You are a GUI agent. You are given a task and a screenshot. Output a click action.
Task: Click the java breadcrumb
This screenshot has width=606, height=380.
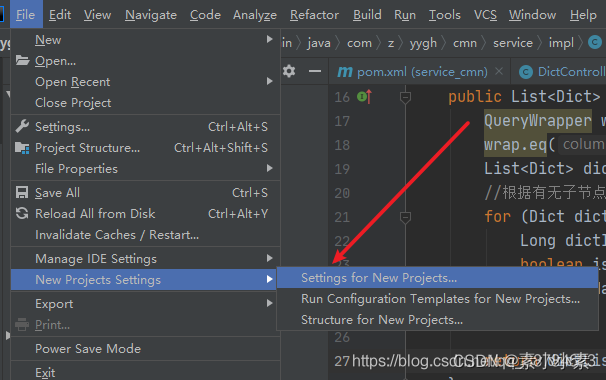pyautogui.click(x=319, y=43)
